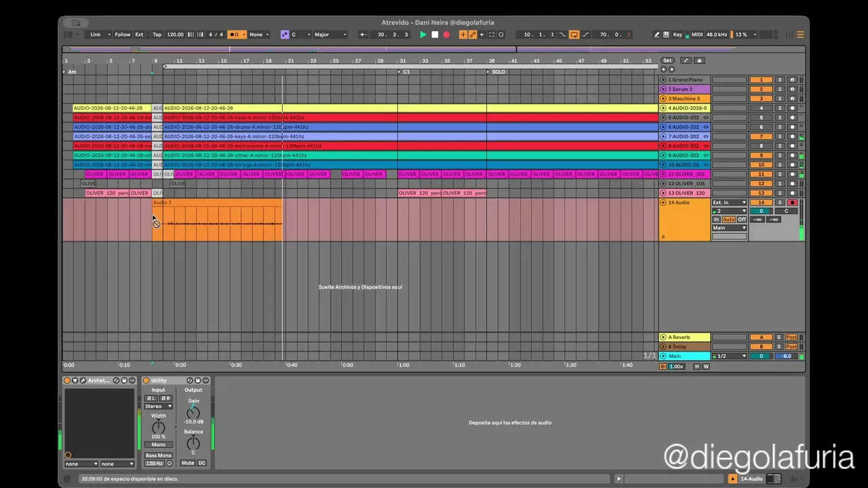Disarm record on track 14 Audio

[792, 203]
